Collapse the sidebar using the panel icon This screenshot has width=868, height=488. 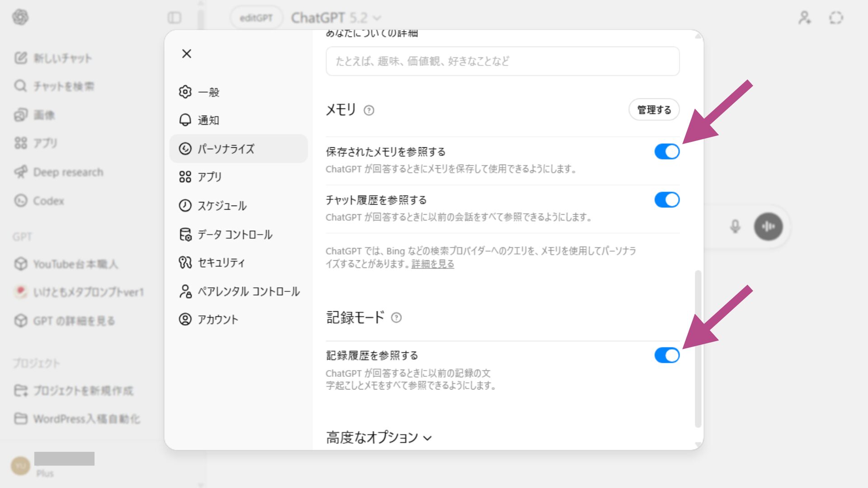[x=175, y=18]
